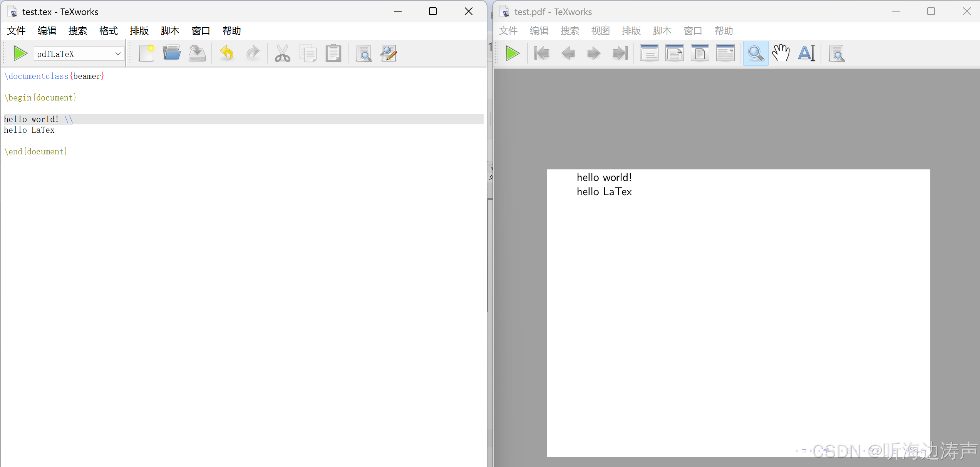The width and height of the screenshot is (980, 467).
Task: Open Find dialog icon in editor toolbar
Action: click(x=364, y=54)
